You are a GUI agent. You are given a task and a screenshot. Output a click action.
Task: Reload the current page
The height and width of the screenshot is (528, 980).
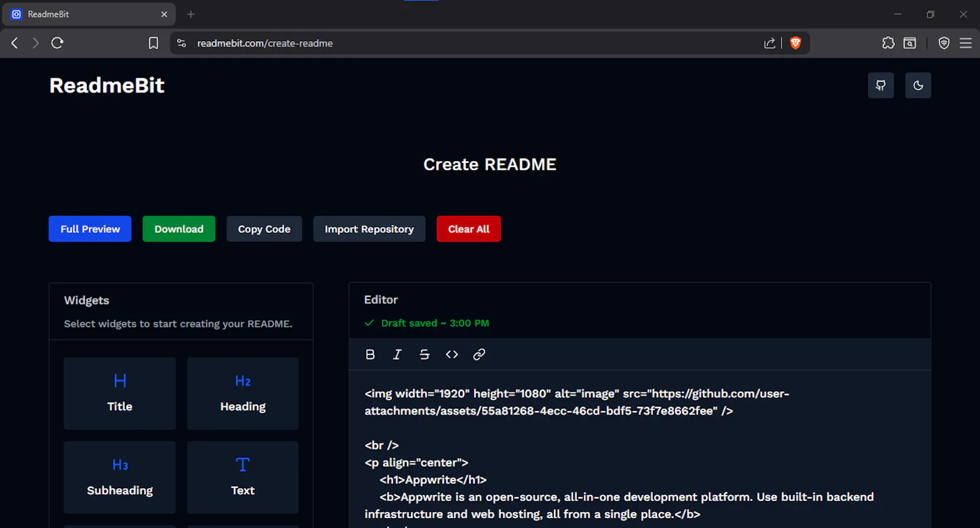click(x=58, y=43)
